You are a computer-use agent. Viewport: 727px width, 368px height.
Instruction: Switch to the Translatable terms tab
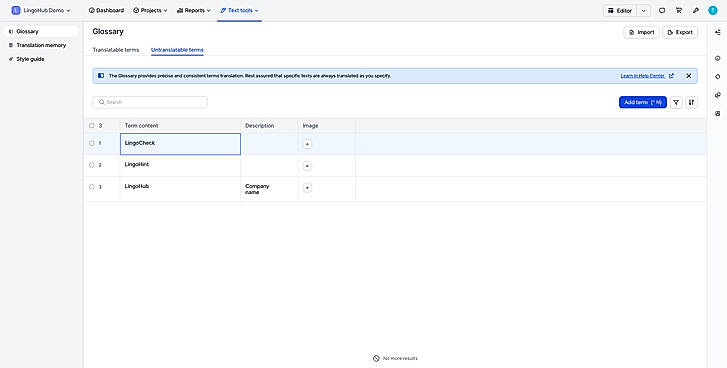pyautogui.click(x=116, y=50)
